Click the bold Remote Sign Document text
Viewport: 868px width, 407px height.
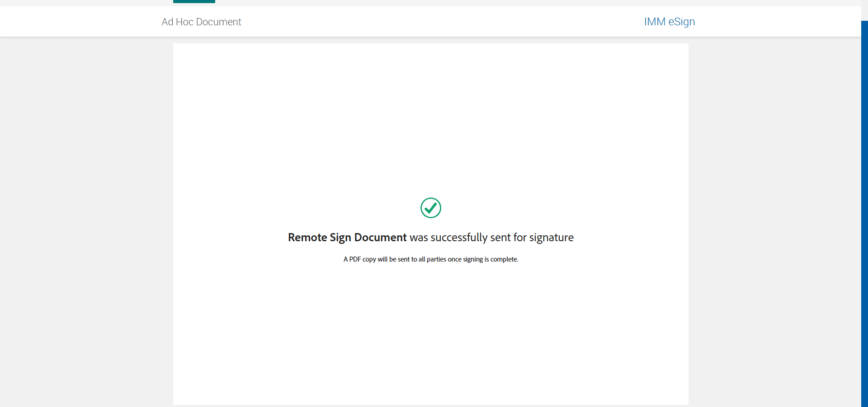click(x=347, y=238)
